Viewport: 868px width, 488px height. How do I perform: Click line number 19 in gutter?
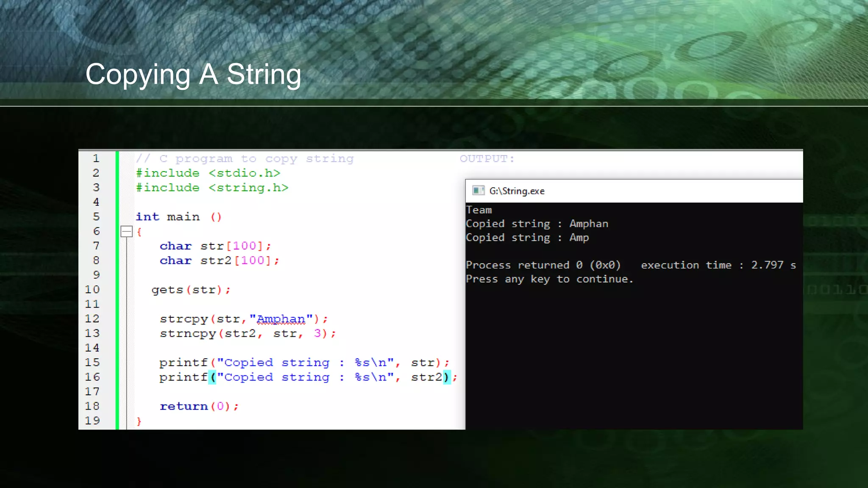[x=92, y=421]
